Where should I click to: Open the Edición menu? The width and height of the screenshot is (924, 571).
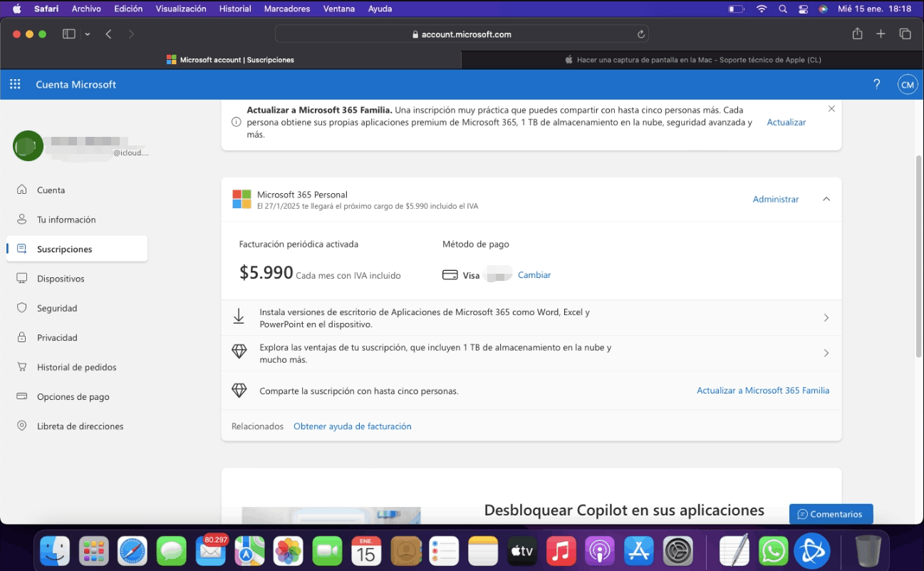point(128,9)
